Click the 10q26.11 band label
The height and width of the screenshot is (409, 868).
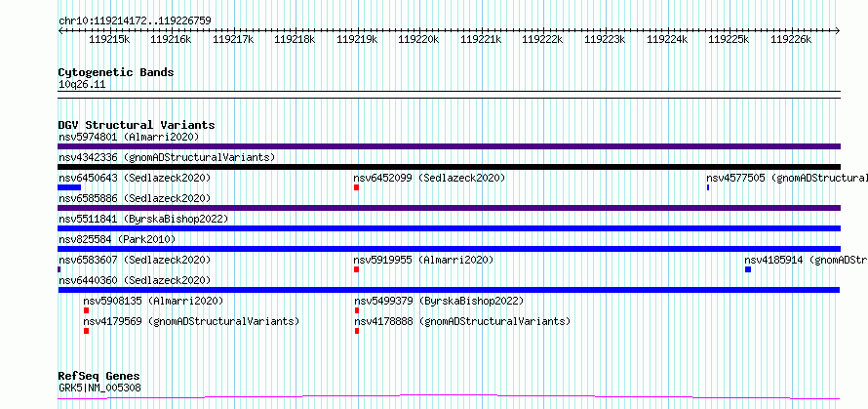(x=82, y=85)
